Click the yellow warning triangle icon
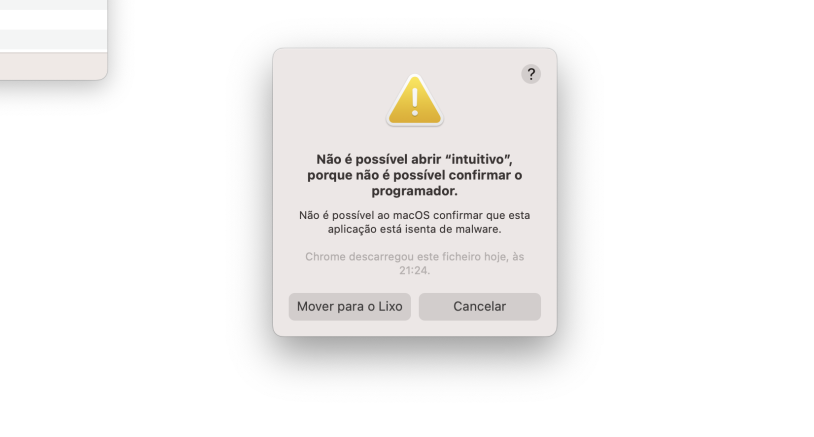The width and height of the screenshot is (814, 437). pyautogui.click(x=414, y=100)
